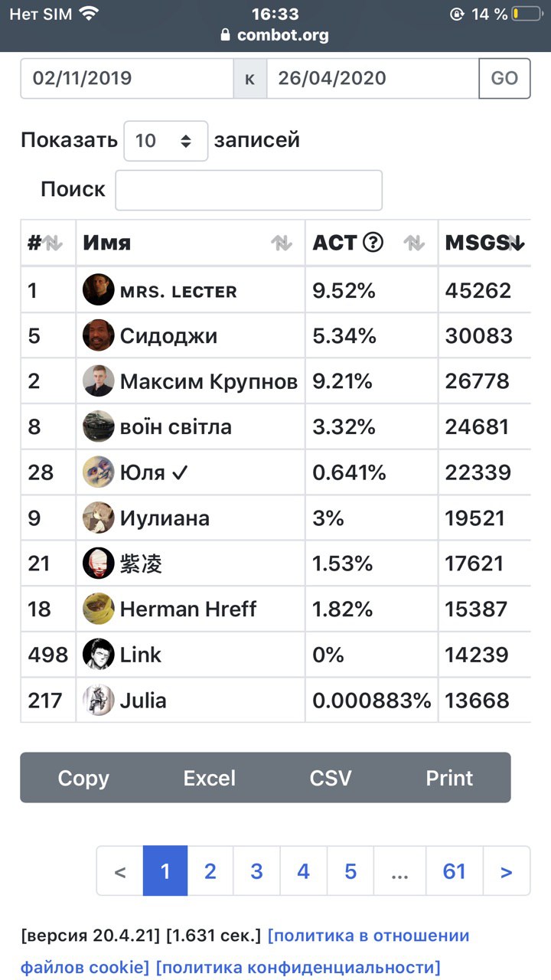Open Herman Hreff's avatar picture
The width and height of the screenshot is (551, 980).
[99, 609]
